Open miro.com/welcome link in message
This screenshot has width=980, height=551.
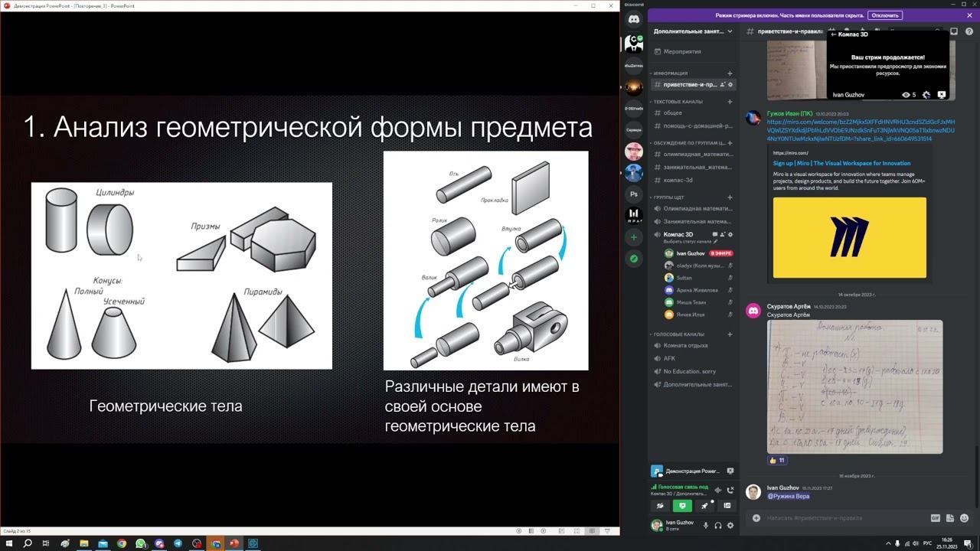point(861,130)
